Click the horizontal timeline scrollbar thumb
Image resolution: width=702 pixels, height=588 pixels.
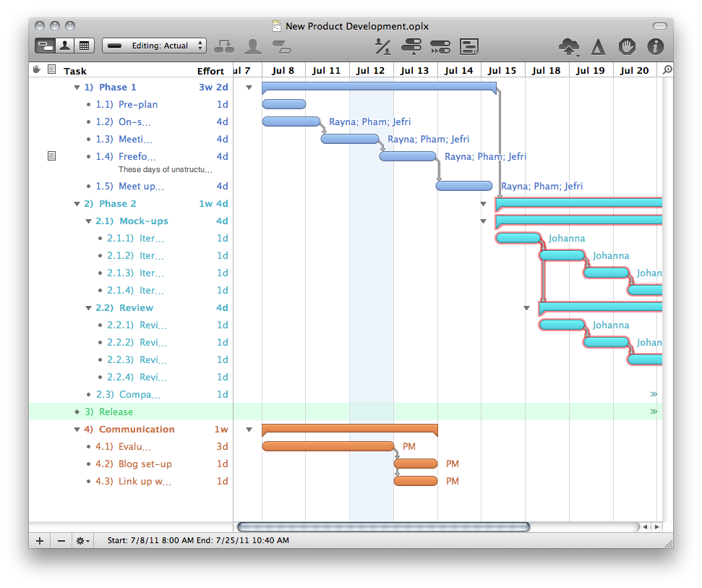(x=383, y=527)
